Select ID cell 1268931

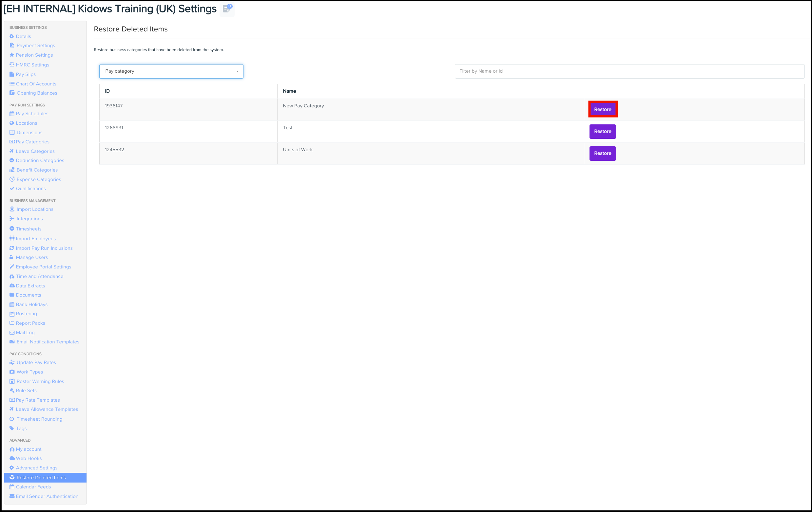188,131
